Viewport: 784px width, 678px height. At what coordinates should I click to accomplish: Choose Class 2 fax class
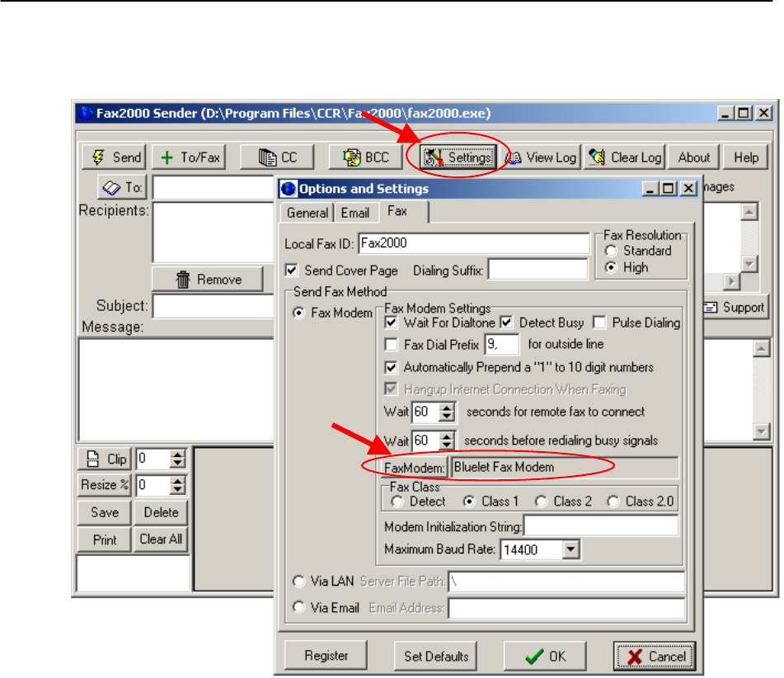point(541,501)
